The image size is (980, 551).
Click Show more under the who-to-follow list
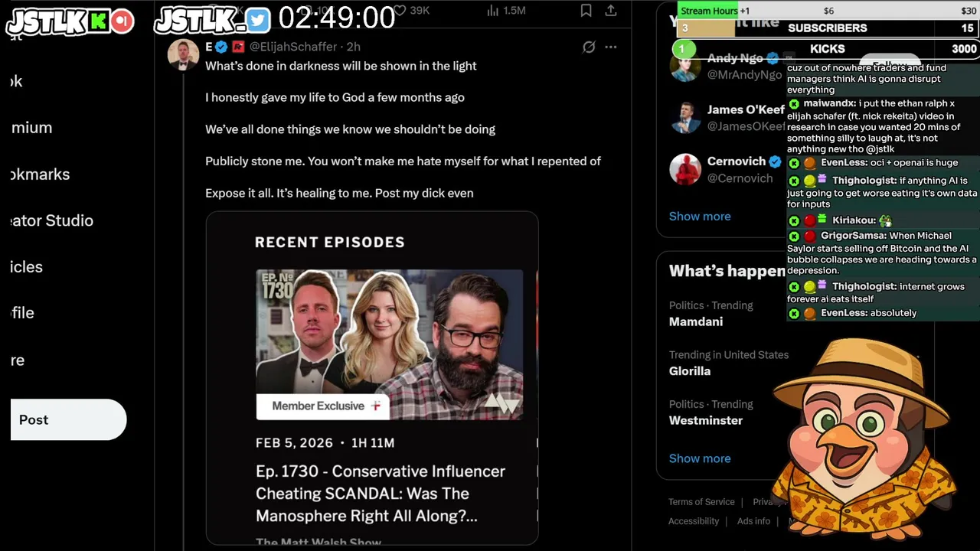pos(700,216)
